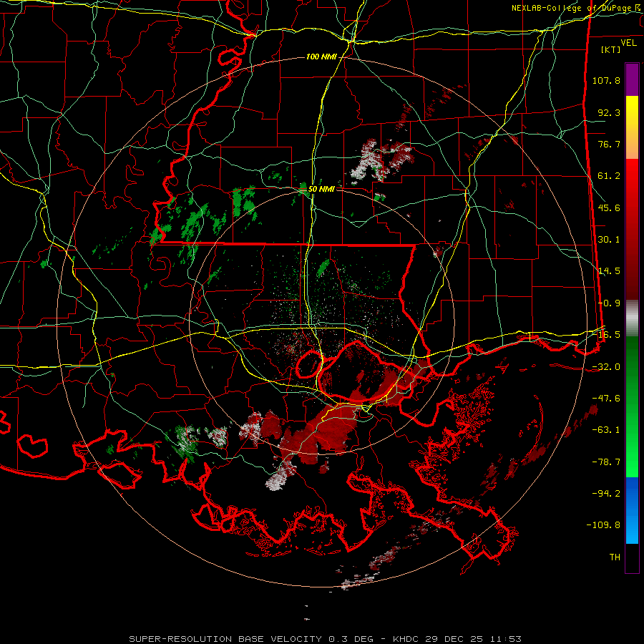
Task: Click the 61.2 velocity scale value
Action: click(609, 176)
